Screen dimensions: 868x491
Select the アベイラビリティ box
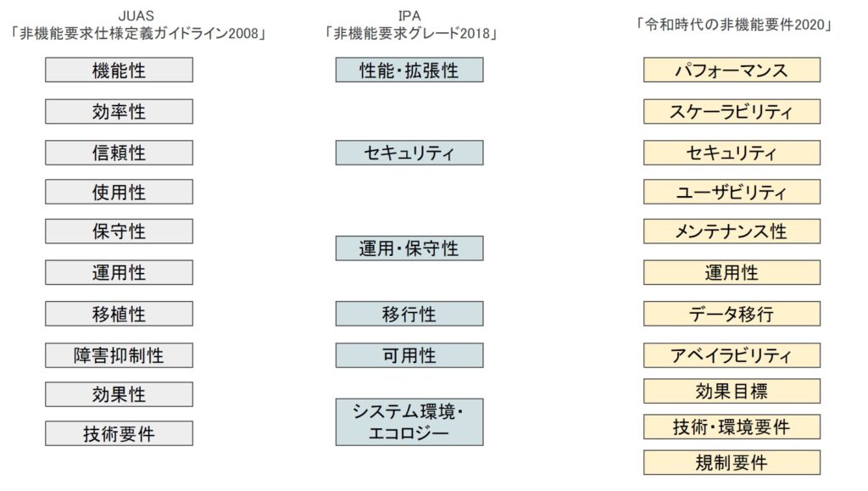[732, 355]
